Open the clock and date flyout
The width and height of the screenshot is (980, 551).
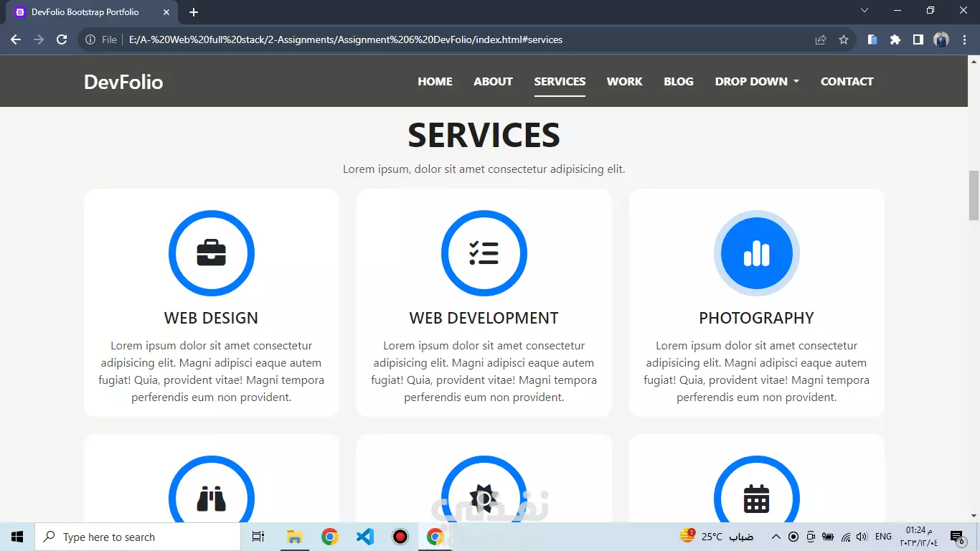[x=919, y=536]
